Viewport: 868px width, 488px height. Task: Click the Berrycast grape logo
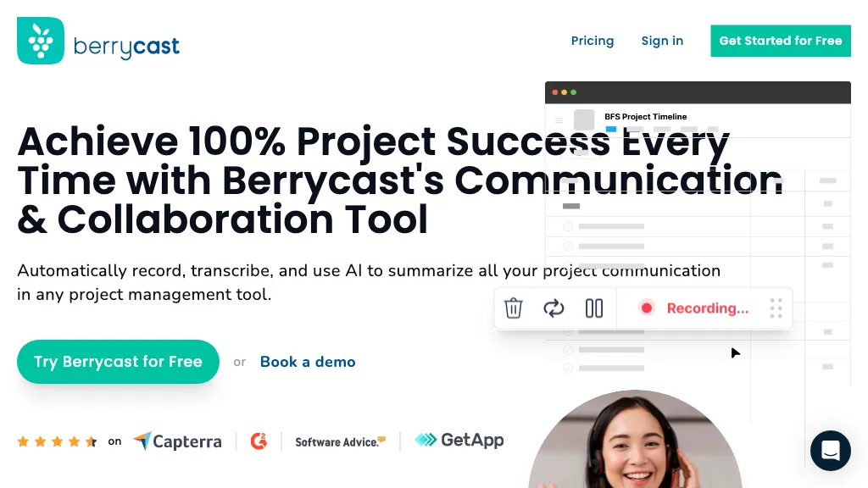point(39,40)
